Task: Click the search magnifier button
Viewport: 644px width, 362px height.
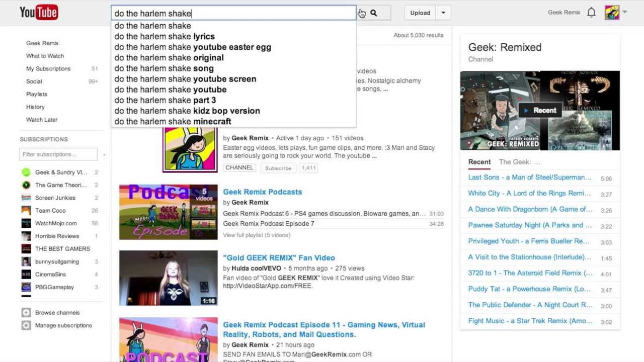Action: 373,13
